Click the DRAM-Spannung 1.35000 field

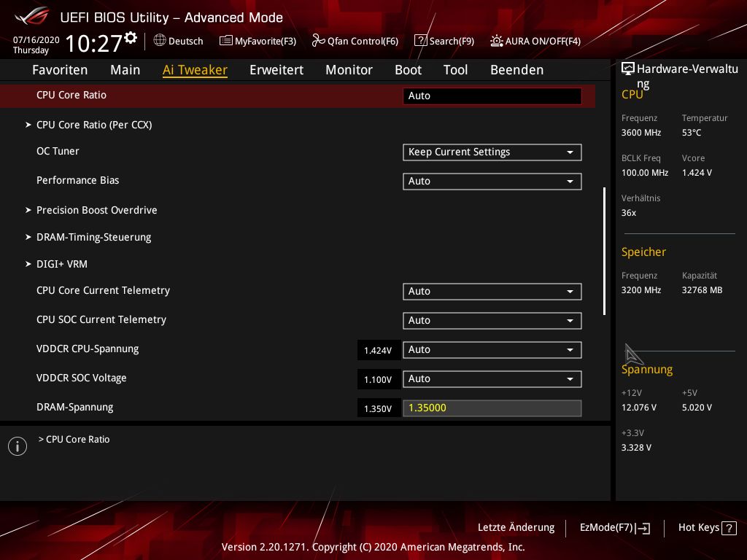pos(492,408)
